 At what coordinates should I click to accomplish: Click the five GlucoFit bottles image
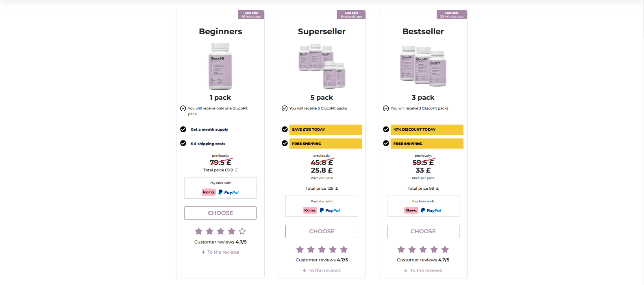pyautogui.click(x=322, y=66)
